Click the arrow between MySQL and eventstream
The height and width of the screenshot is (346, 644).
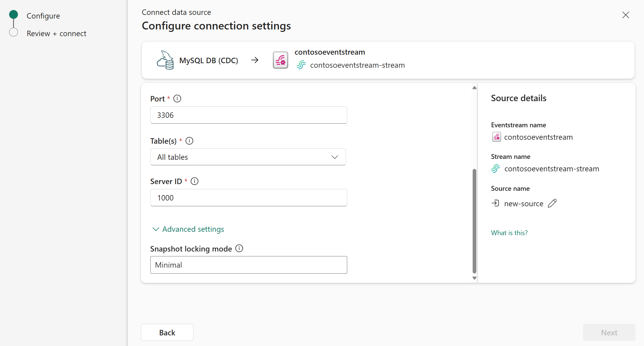point(255,60)
